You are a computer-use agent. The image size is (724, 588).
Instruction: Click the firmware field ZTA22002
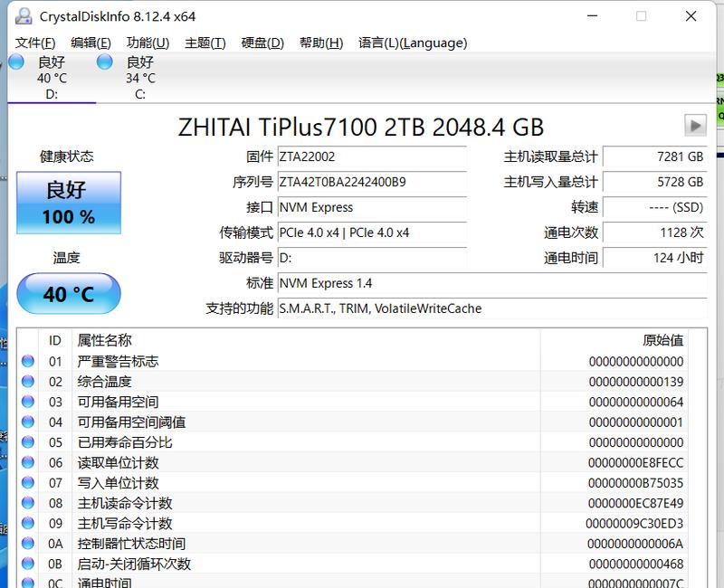pos(372,156)
